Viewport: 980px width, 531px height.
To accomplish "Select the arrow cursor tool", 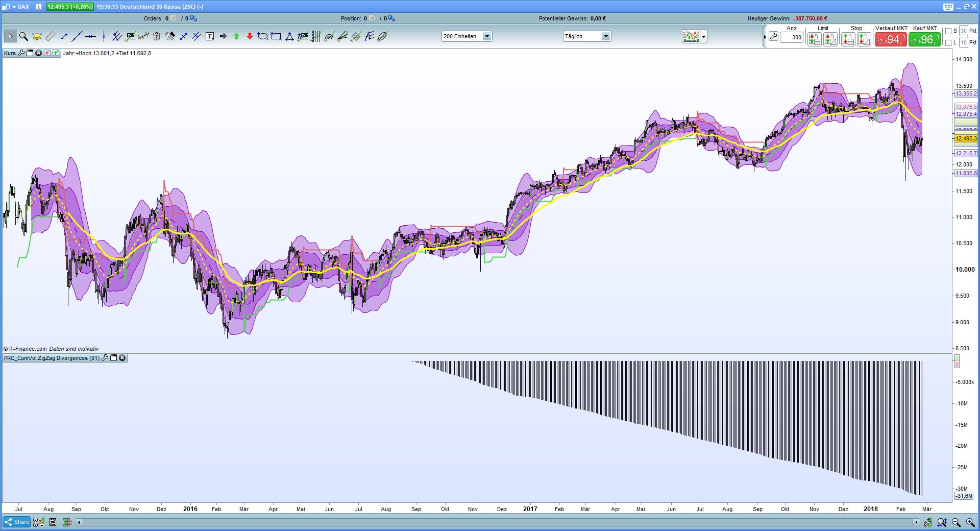I will point(10,36).
